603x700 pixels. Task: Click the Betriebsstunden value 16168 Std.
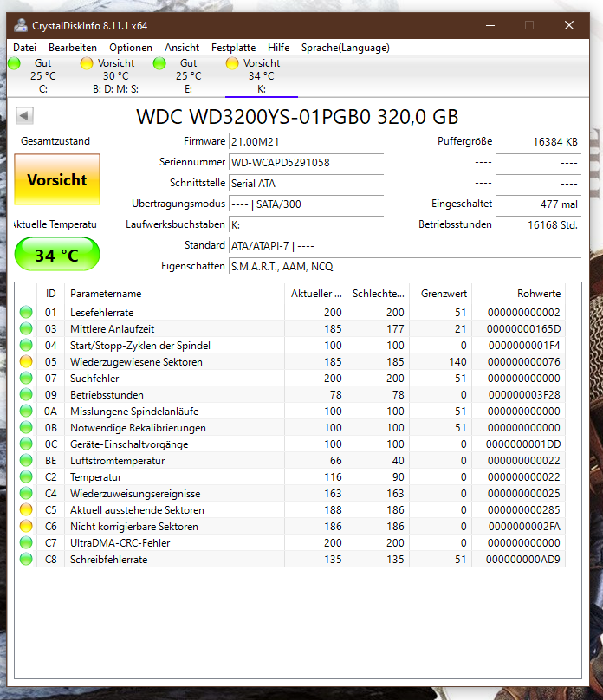pos(538,224)
